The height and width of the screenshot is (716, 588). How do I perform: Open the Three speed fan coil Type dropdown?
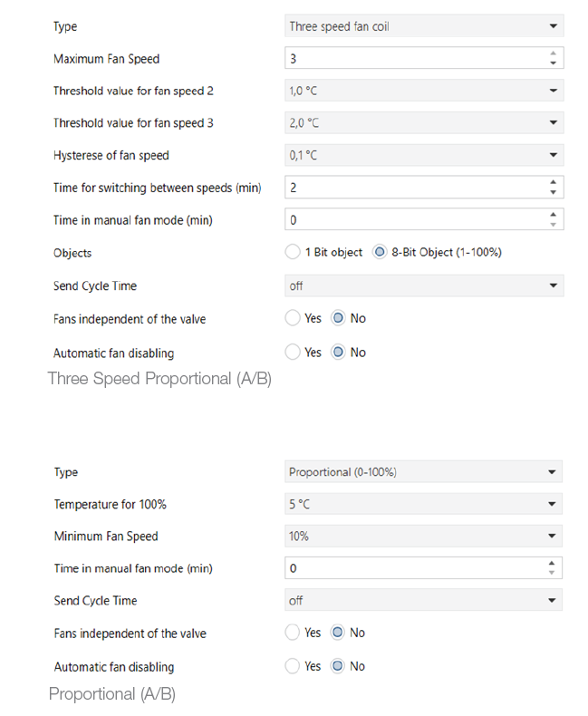pyautogui.click(x=424, y=26)
